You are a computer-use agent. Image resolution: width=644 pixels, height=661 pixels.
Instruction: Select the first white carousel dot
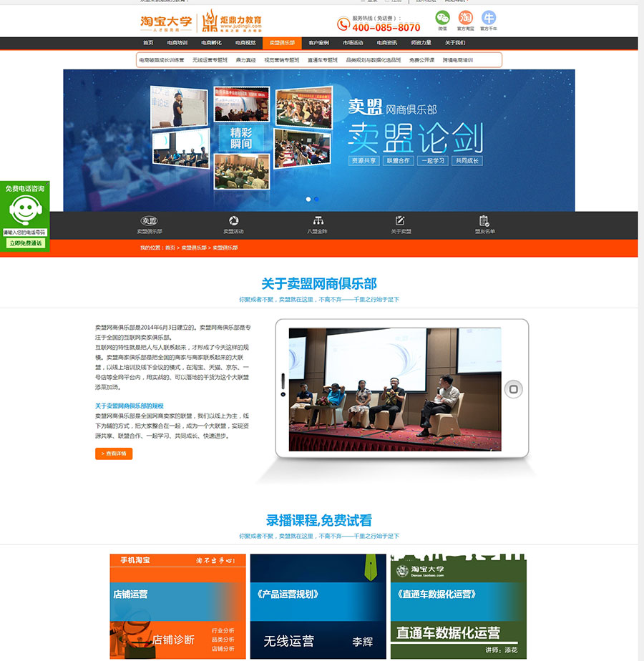pos(308,199)
